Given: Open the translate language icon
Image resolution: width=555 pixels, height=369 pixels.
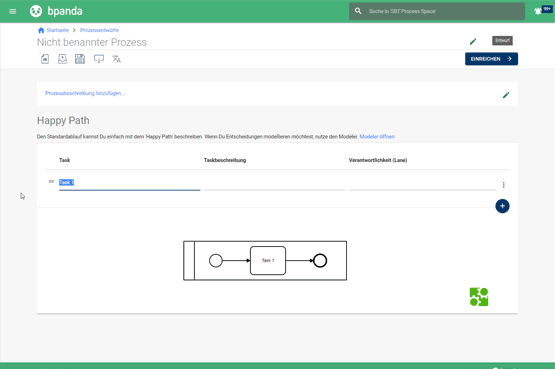Looking at the screenshot, I should [x=116, y=59].
